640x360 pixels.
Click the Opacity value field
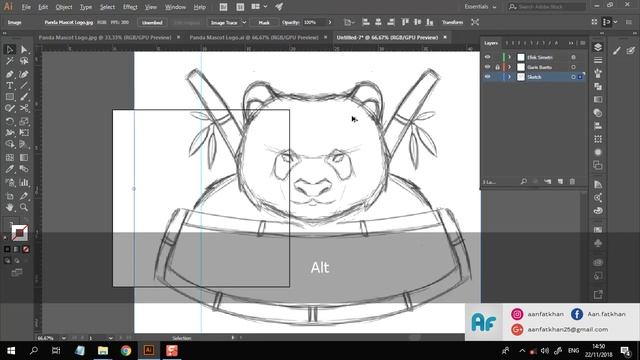(x=314, y=22)
